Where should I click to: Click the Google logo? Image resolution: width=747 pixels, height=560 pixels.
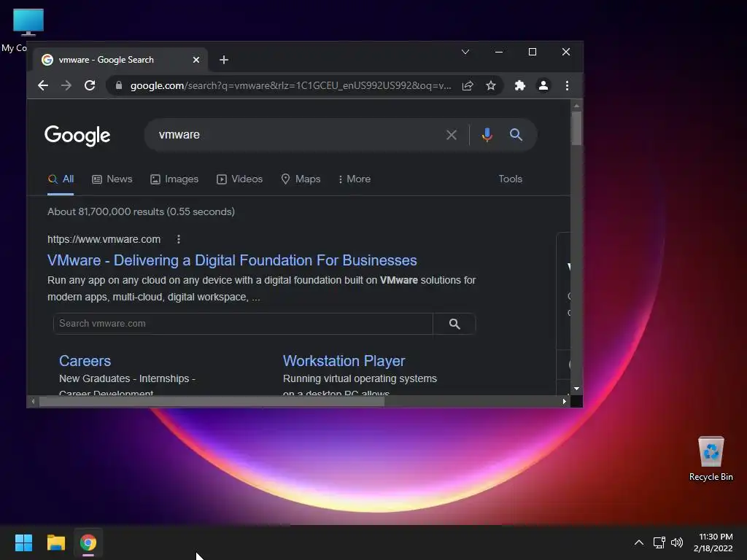tap(77, 136)
